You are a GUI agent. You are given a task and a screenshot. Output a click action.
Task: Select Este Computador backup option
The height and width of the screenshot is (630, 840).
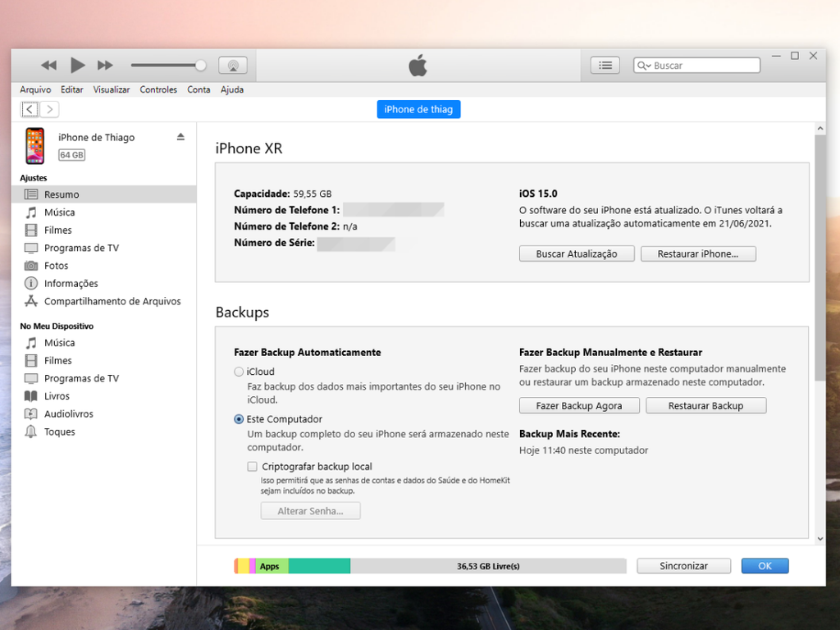(x=239, y=419)
